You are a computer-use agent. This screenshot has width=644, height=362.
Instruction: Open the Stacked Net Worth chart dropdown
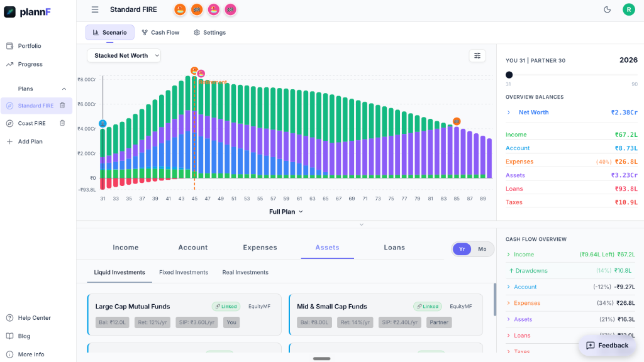[x=124, y=56]
